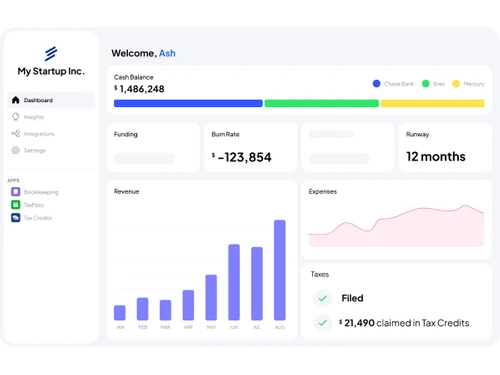Click the Funding label
500x375 pixels.
tap(125, 134)
